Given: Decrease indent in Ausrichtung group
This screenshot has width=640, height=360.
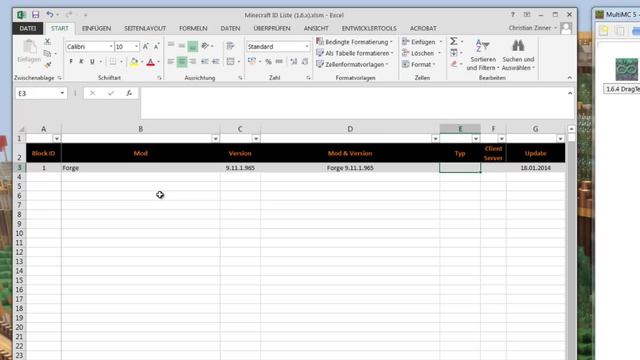Looking at the screenshot, I should pos(204,62).
